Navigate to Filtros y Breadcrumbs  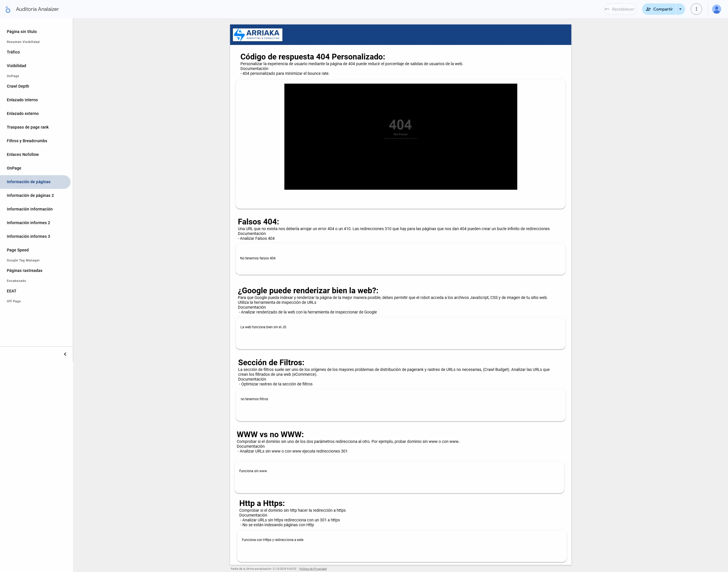pyautogui.click(x=27, y=141)
